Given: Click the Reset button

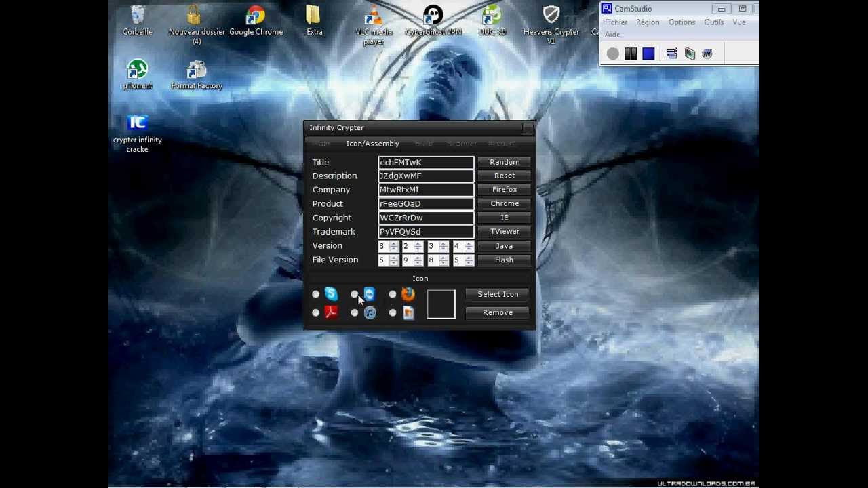Looking at the screenshot, I should pyautogui.click(x=505, y=176).
